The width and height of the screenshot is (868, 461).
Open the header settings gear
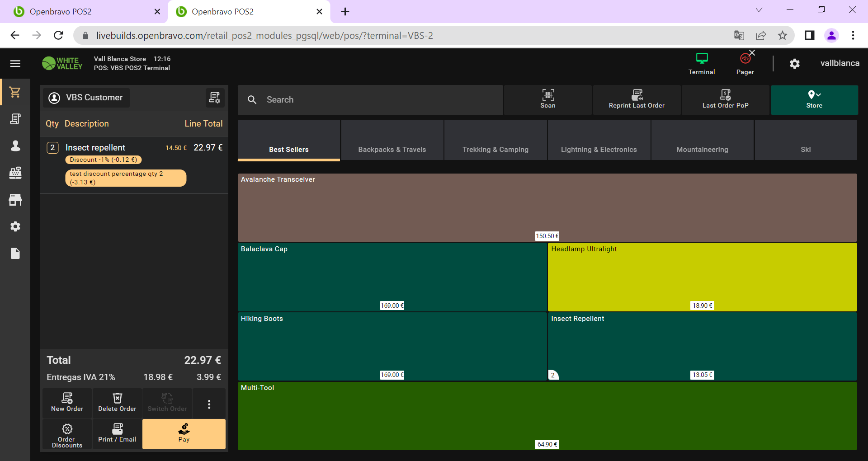click(x=794, y=64)
